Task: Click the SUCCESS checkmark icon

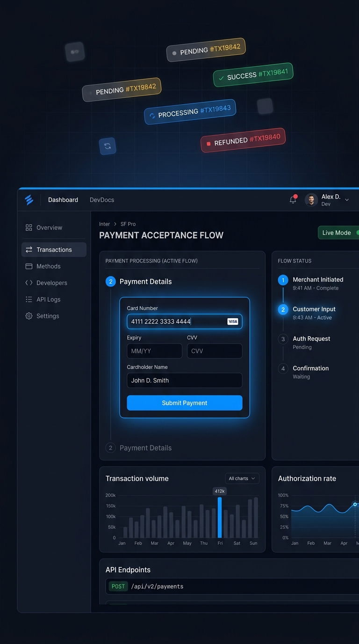Action: click(x=221, y=78)
